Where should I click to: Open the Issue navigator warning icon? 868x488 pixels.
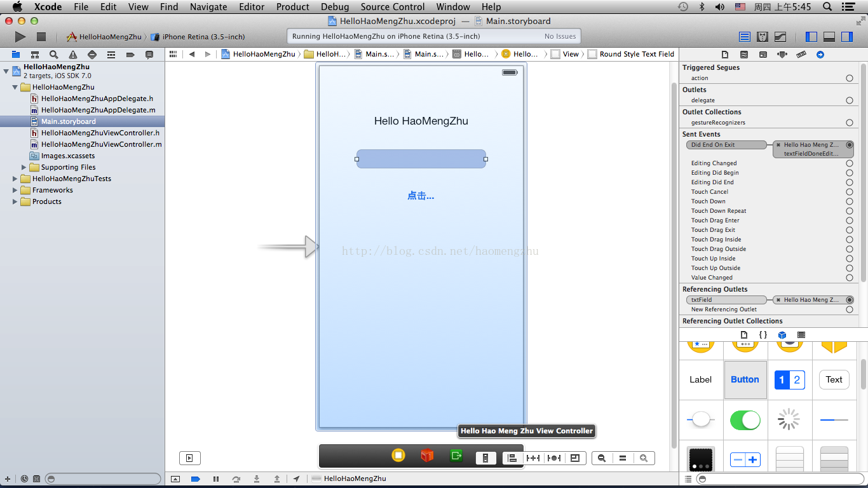(73, 55)
